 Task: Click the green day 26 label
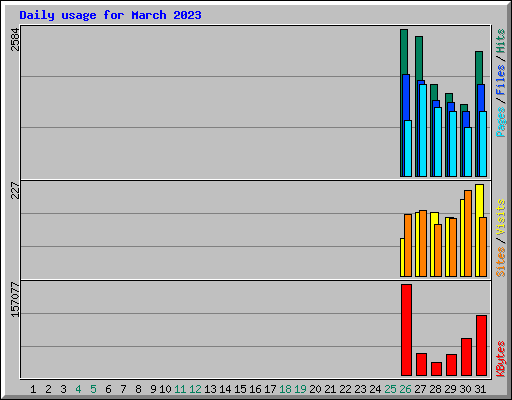point(405,389)
